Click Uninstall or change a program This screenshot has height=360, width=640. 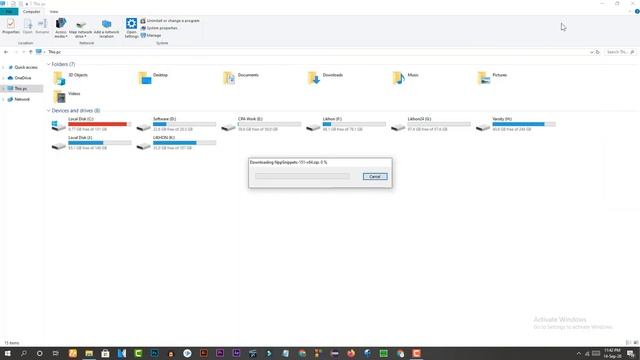tap(170, 21)
